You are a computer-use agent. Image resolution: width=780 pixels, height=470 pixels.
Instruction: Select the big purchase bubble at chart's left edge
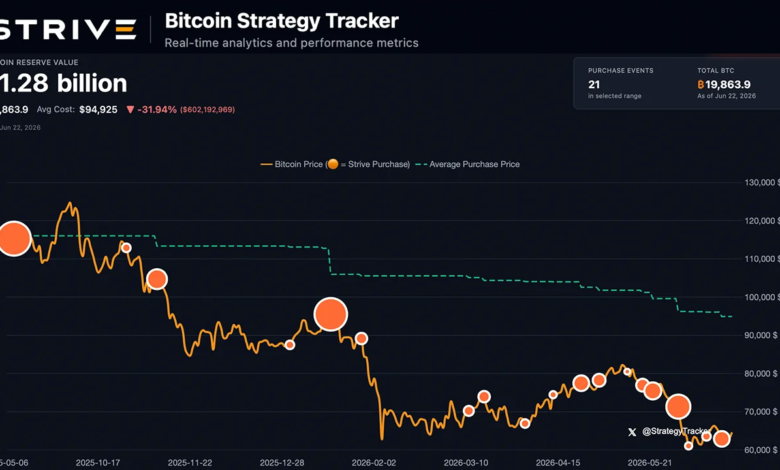coord(14,239)
